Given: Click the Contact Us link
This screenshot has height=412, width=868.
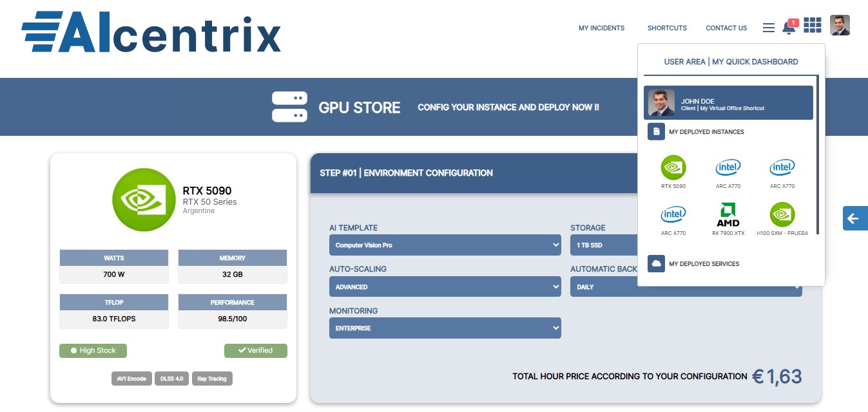Looking at the screenshot, I should (726, 28).
